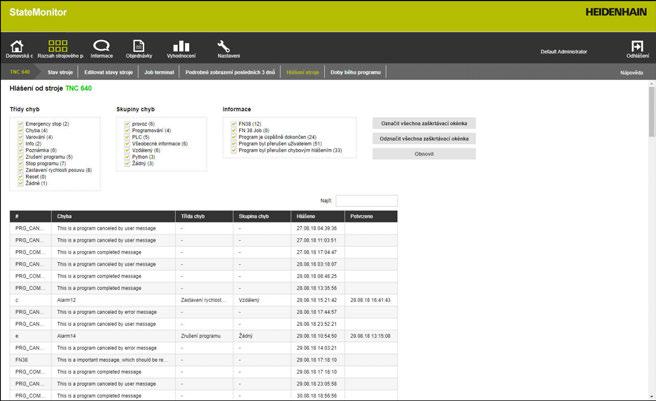656x401 pixels.
Task: Switch to the Editovat stavy stroje tab
Action: tap(108, 72)
